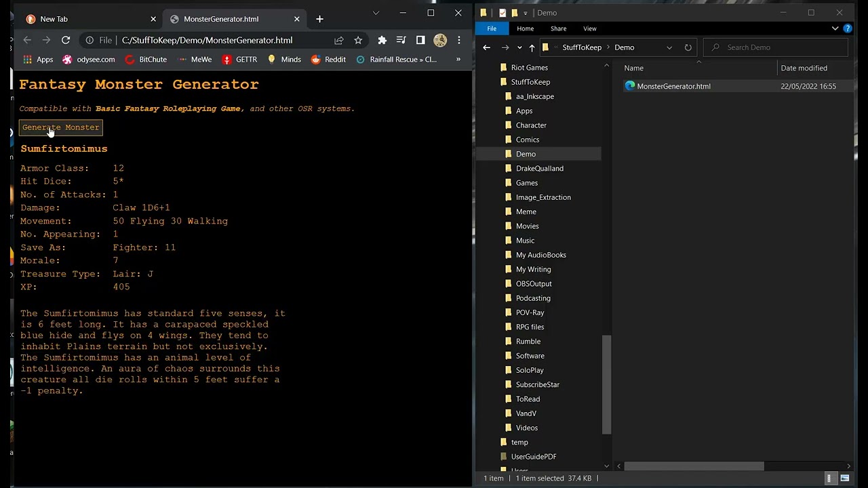Screen dimensions: 868x488
Task: Switch Explorer to details view
Action: click(829, 479)
